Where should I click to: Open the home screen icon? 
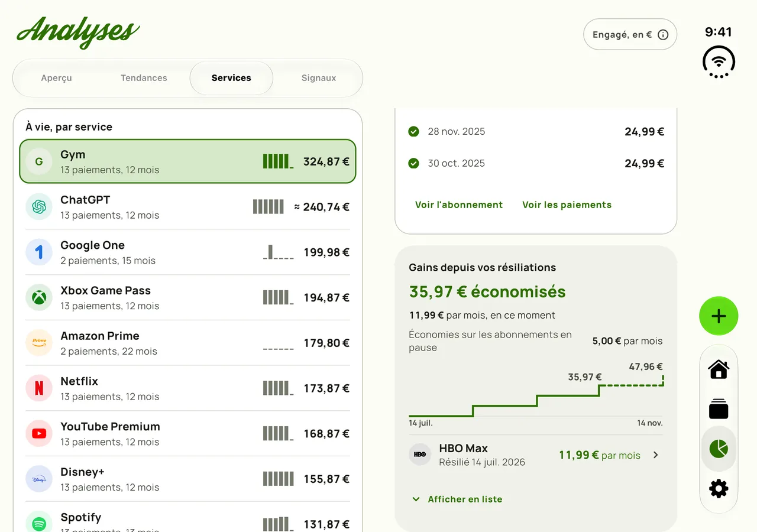(x=719, y=369)
